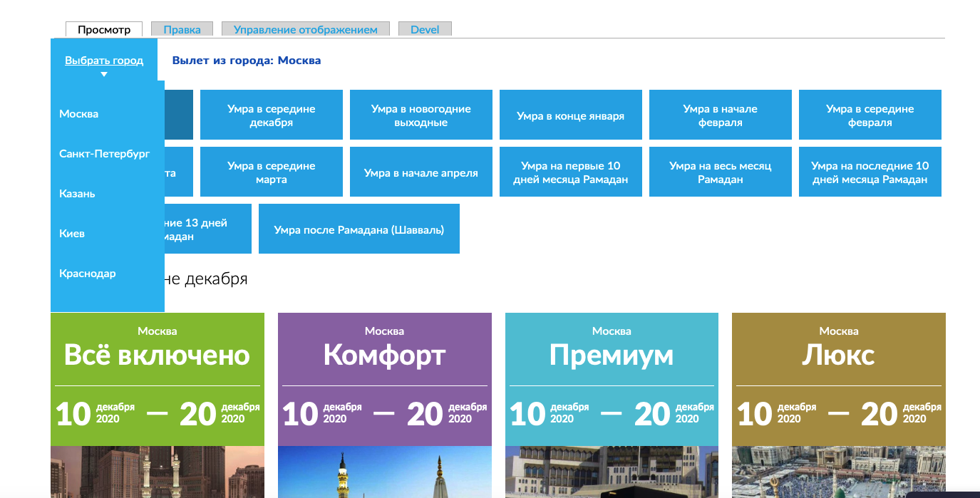Open Управление отображением tab

tap(306, 30)
